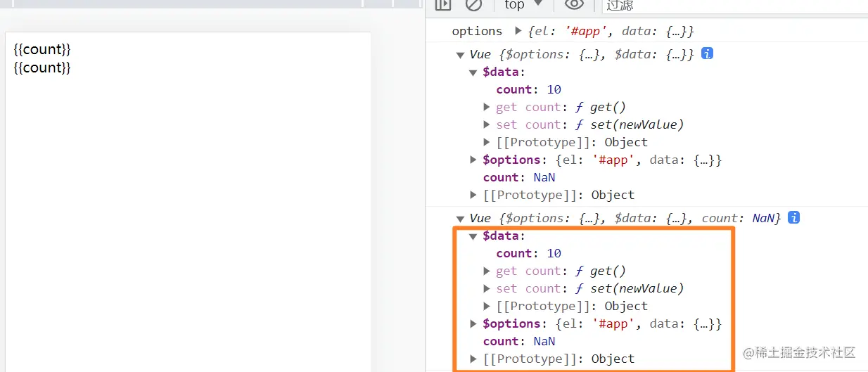868x372 pixels.
Task: Expand the second Vue object's own [[Prototype]]
Action: [x=473, y=359]
